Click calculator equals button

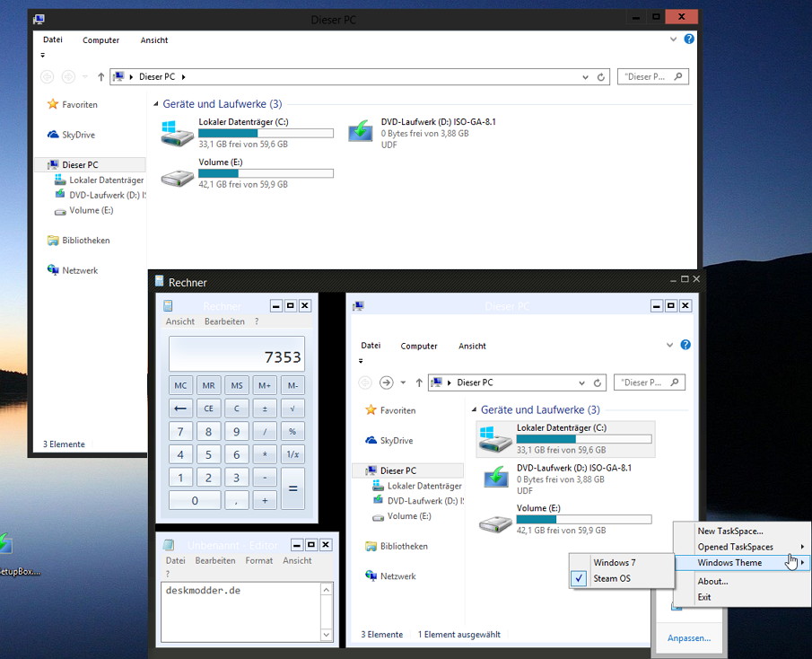click(292, 488)
